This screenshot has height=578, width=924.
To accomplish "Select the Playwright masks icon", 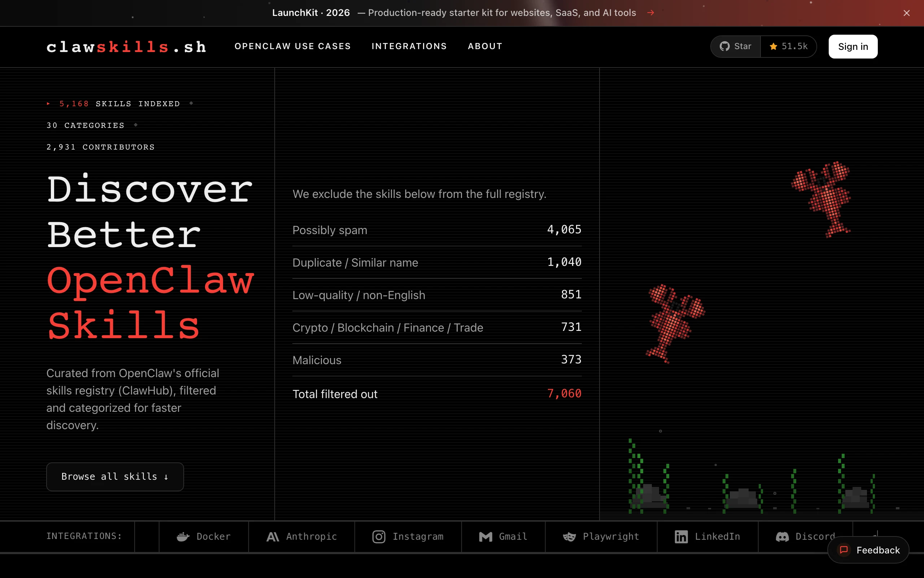I will [x=569, y=537].
